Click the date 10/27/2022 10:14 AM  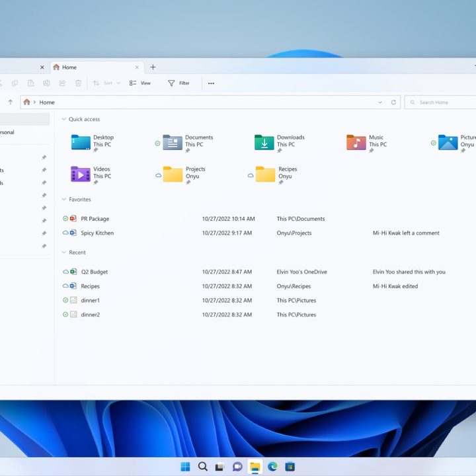pyautogui.click(x=228, y=219)
